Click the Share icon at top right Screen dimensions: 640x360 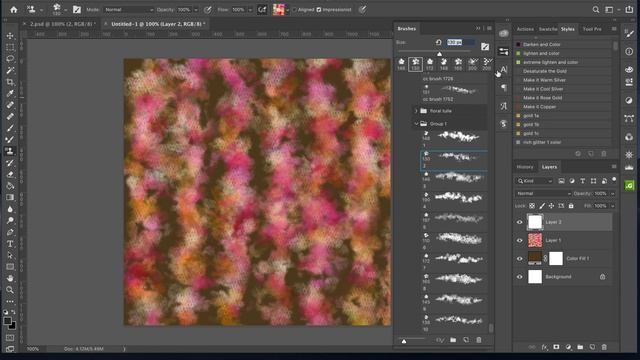(x=629, y=9)
